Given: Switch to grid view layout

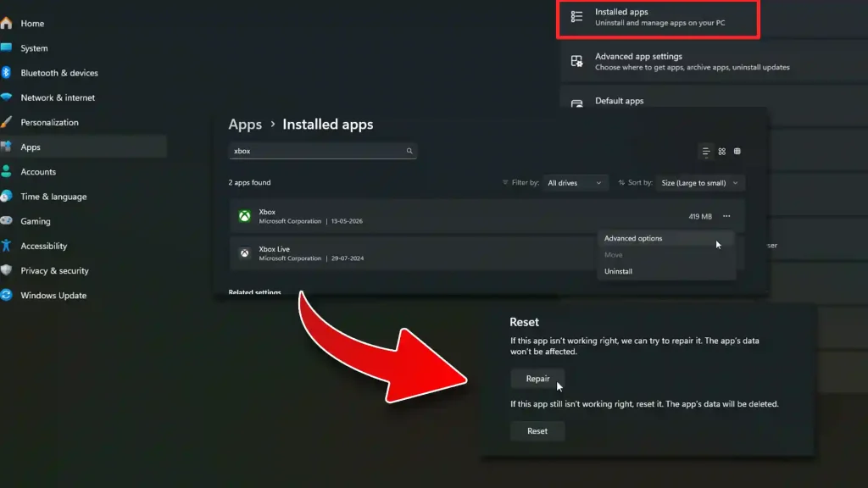Looking at the screenshot, I should pos(722,151).
